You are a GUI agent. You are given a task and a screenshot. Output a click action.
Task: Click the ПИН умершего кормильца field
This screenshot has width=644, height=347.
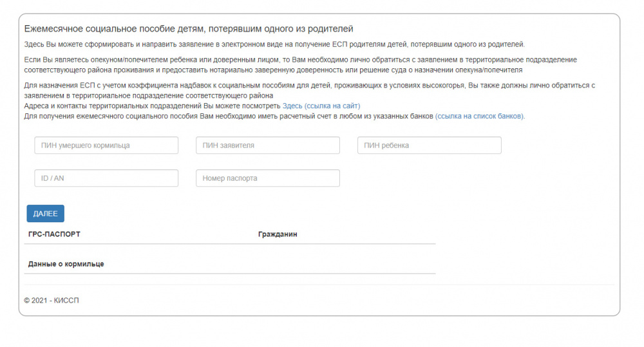tap(106, 145)
